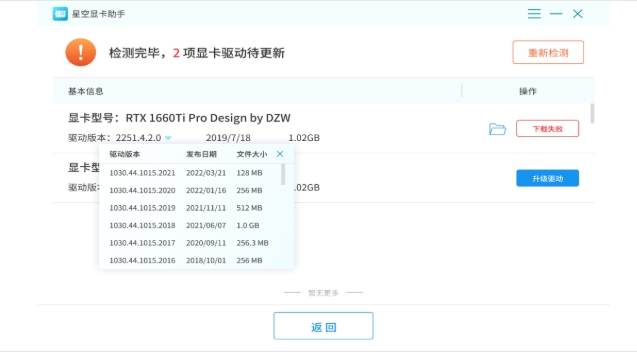Image resolution: width=637 pixels, height=360 pixels.
Task: Click the 返回 button
Action: click(x=323, y=326)
